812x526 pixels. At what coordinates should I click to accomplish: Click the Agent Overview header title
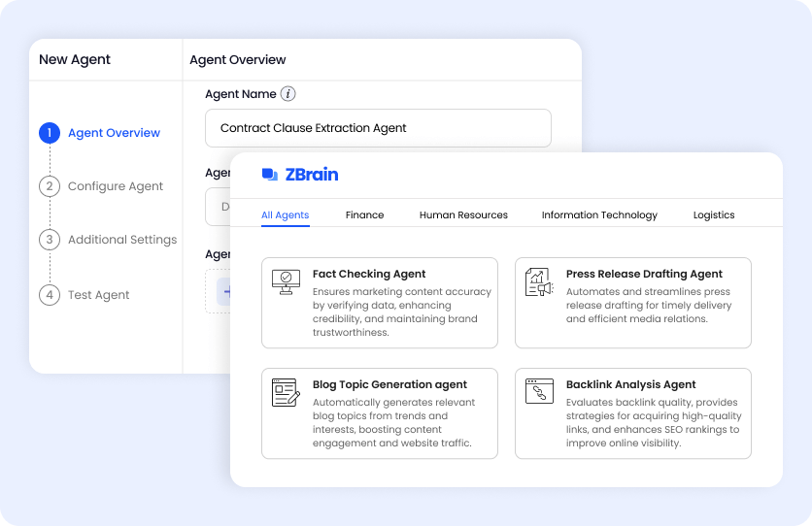238,60
